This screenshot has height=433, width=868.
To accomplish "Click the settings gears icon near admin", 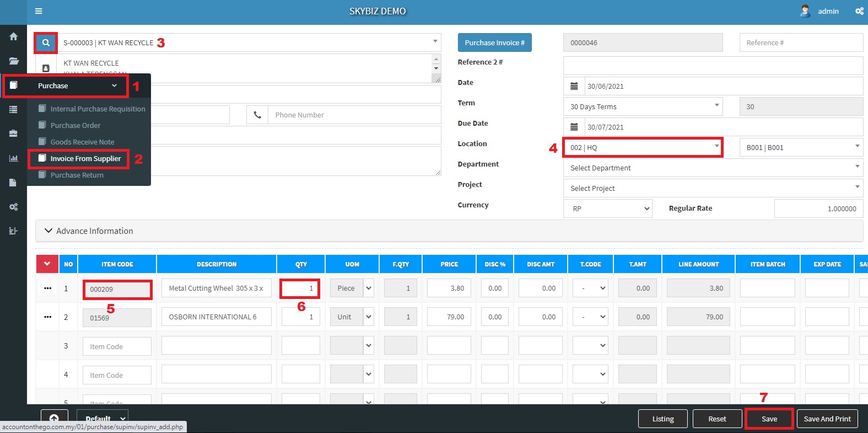I will pyautogui.click(x=859, y=11).
